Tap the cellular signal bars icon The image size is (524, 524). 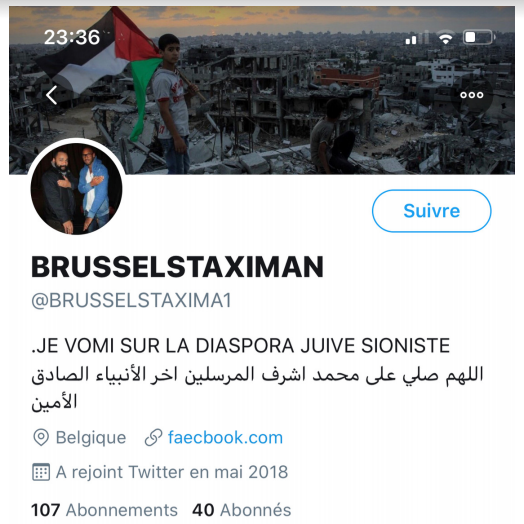pos(417,37)
